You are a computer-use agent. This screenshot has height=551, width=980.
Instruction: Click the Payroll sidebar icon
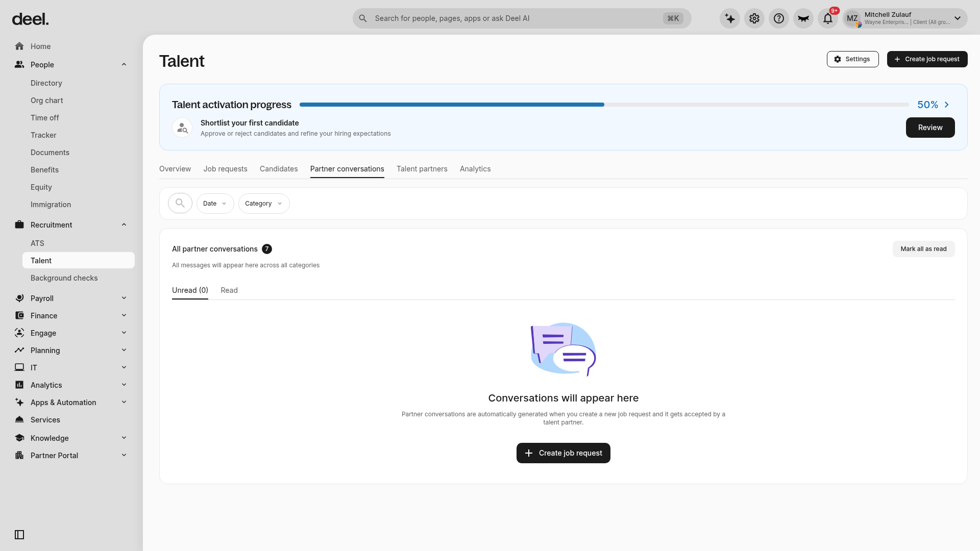(19, 298)
